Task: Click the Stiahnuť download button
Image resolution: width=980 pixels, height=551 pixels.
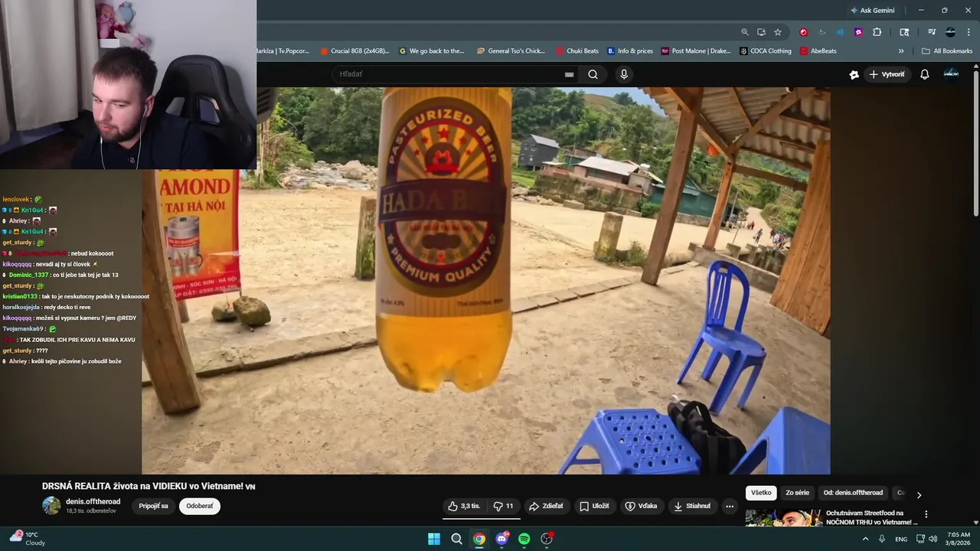Action: (692, 506)
